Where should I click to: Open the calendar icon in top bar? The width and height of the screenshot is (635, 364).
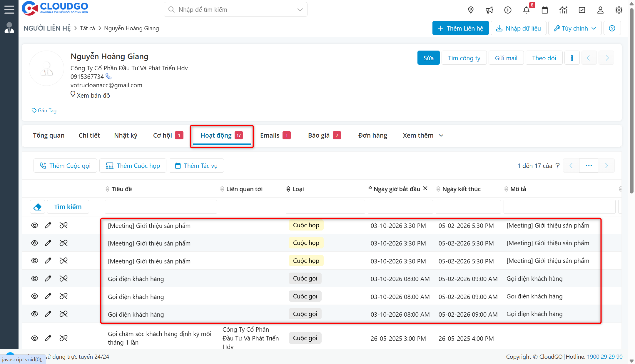pos(545,10)
